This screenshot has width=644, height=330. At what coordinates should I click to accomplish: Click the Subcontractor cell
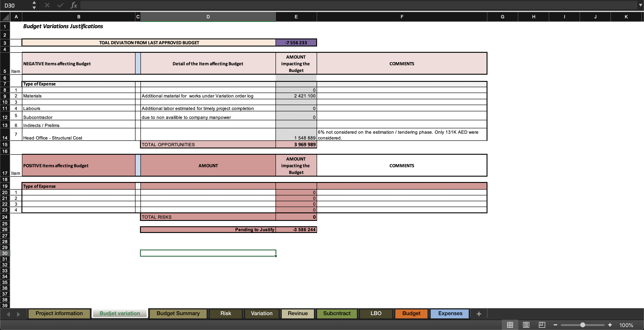click(79, 116)
